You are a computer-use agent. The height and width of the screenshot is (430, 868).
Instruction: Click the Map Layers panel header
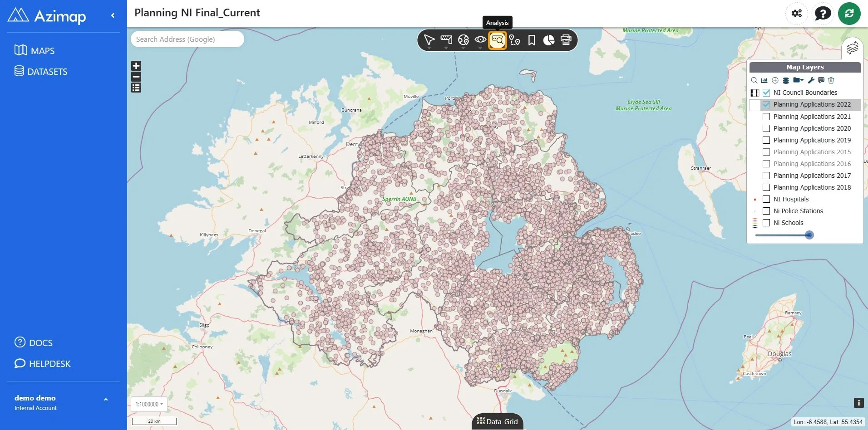pos(805,67)
